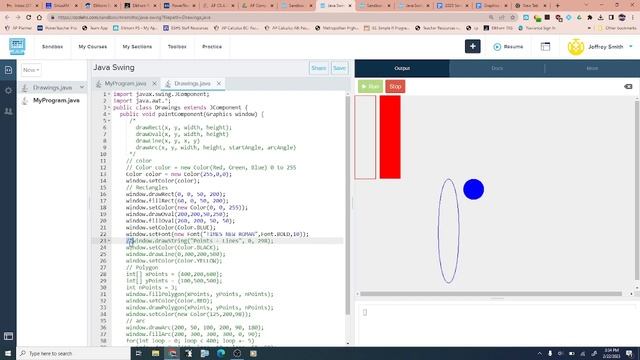The width and height of the screenshot is (640, 360).
Task: Click the Task View taskbar icon
Action: 139,353
